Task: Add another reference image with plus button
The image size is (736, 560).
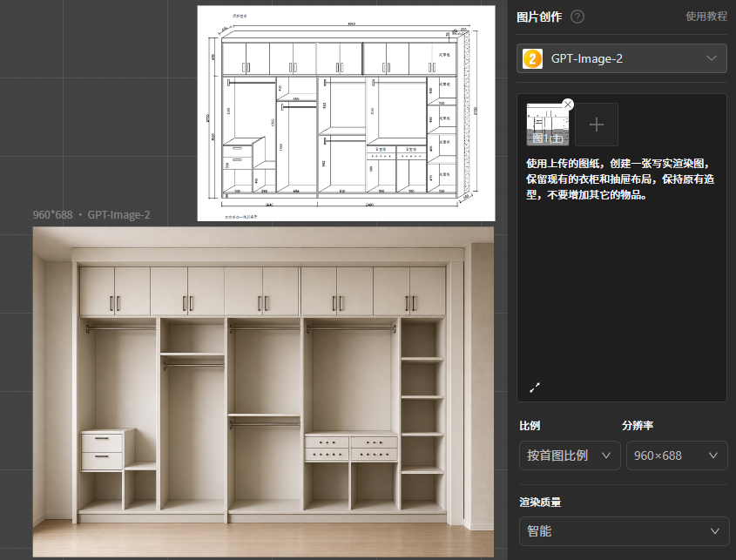Action: [597, 125]
